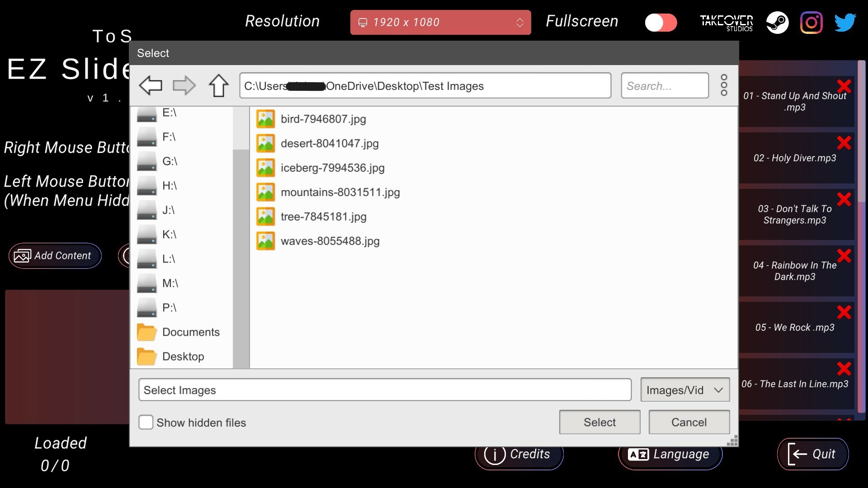Remove '02 - Holy Diver.mp3' with its red X
This screenshot has width=868, height=488.
tap(844, 142)
